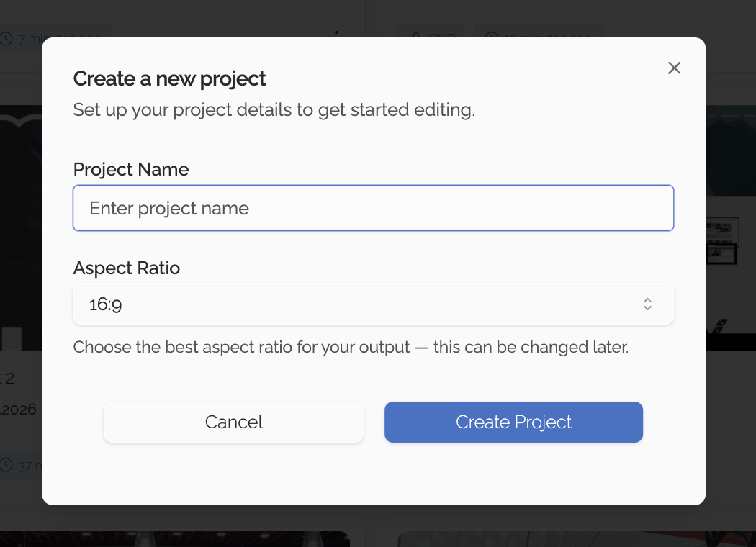Click the 'Create a new project' heading
756x547 pixels.
click(x=170, y=78)
